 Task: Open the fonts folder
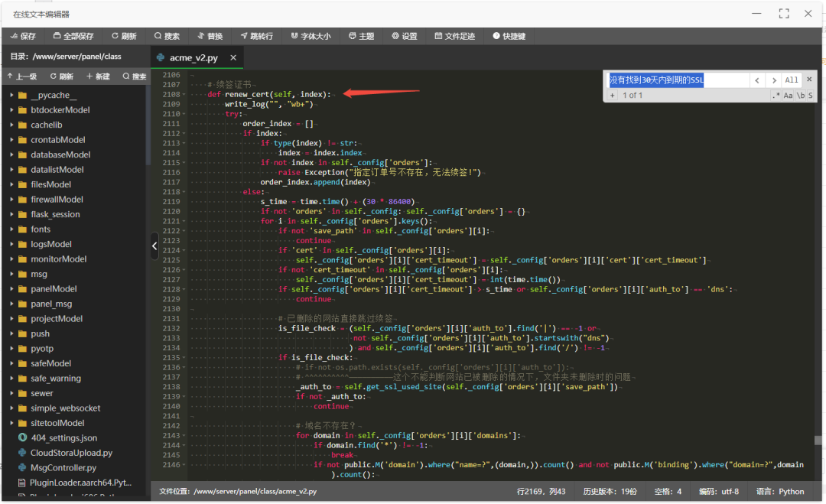(41, 229)
